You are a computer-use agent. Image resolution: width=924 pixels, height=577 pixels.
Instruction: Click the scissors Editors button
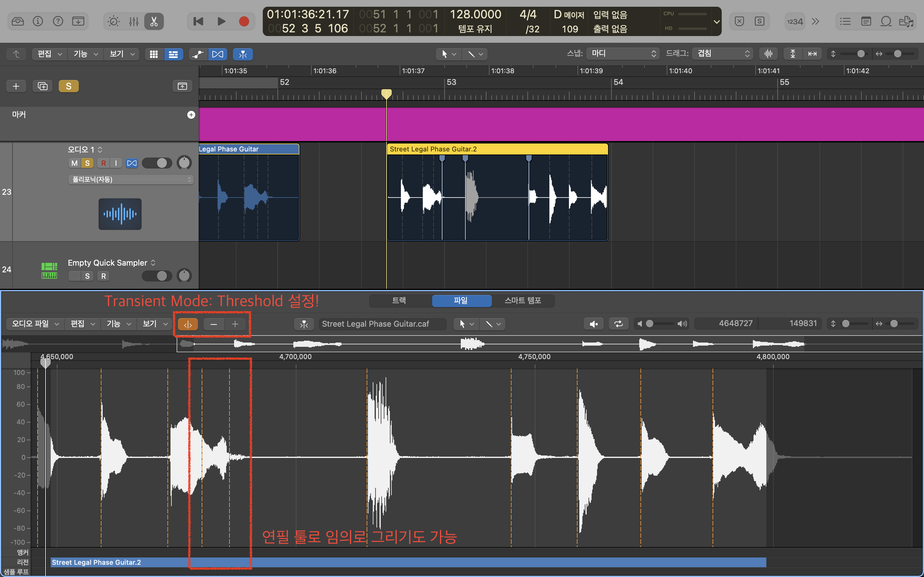[x=154, y=21]
